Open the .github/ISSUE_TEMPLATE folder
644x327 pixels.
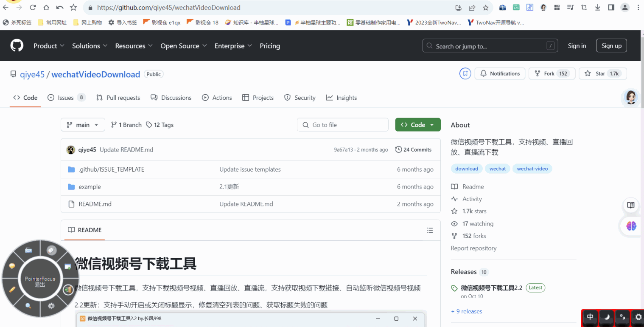(x=111, y=169)
